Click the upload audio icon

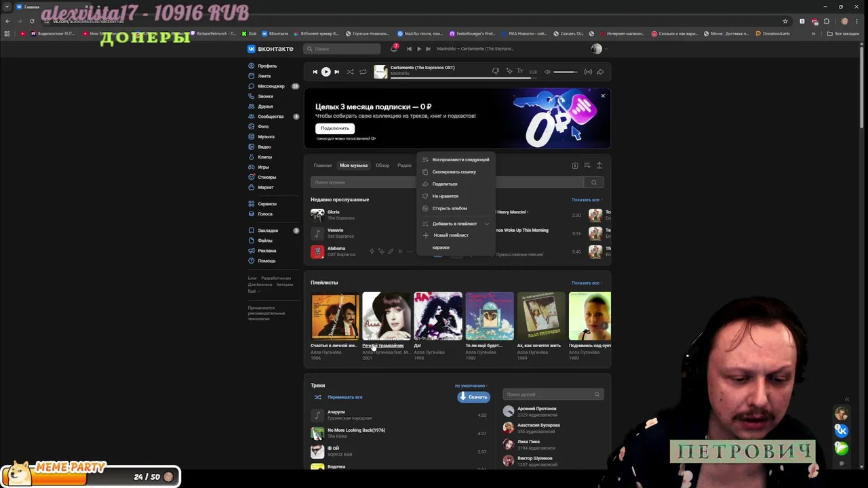point(599,165)
